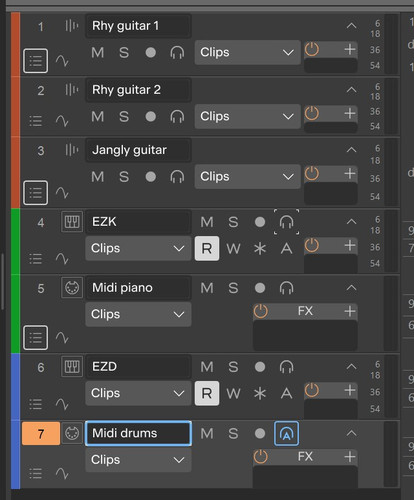Click the MIDI connector icon on Midi piano
The width and height of the screenshot is (414, 500).
click(x=72, y=287)
